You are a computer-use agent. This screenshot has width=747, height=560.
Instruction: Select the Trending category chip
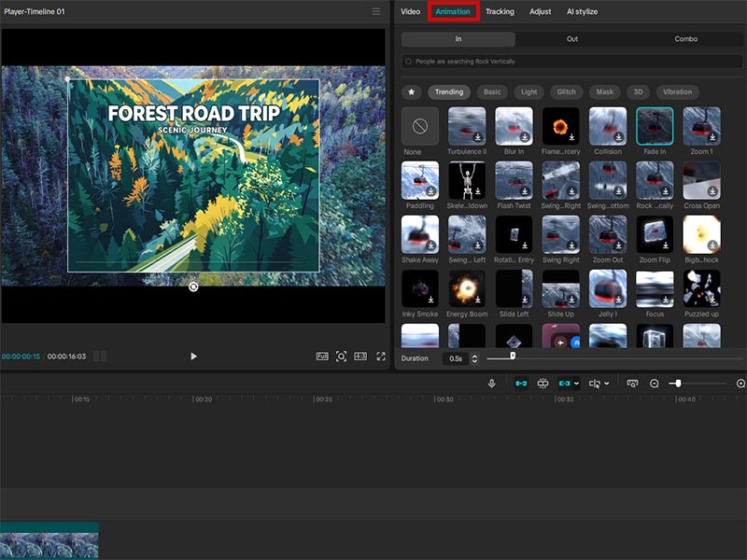point(449,91)
